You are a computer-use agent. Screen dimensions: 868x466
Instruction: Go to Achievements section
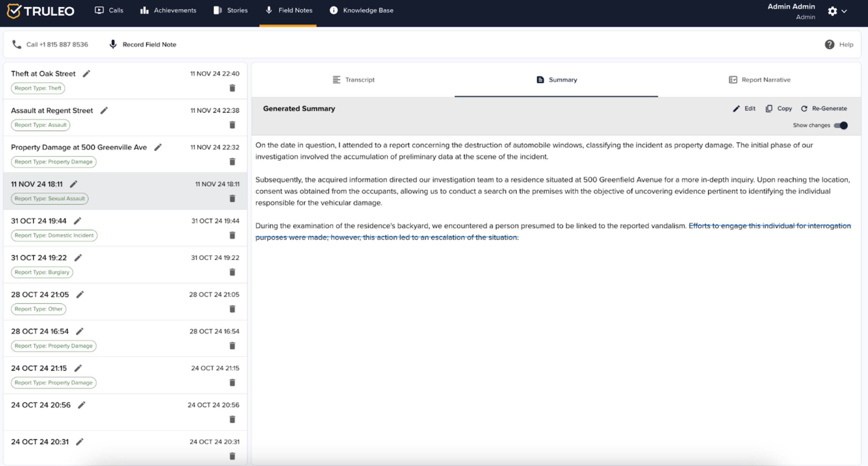tap(168, 10)
